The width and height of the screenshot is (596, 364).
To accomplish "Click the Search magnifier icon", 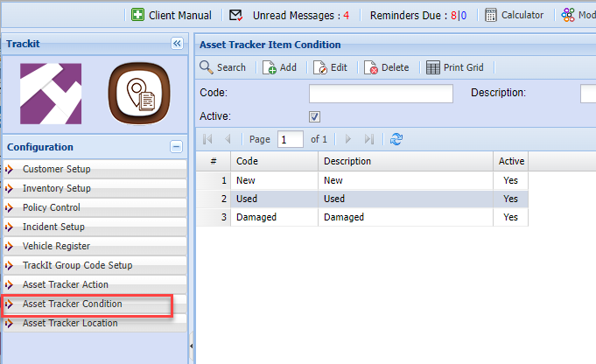I will coord(207,67).
